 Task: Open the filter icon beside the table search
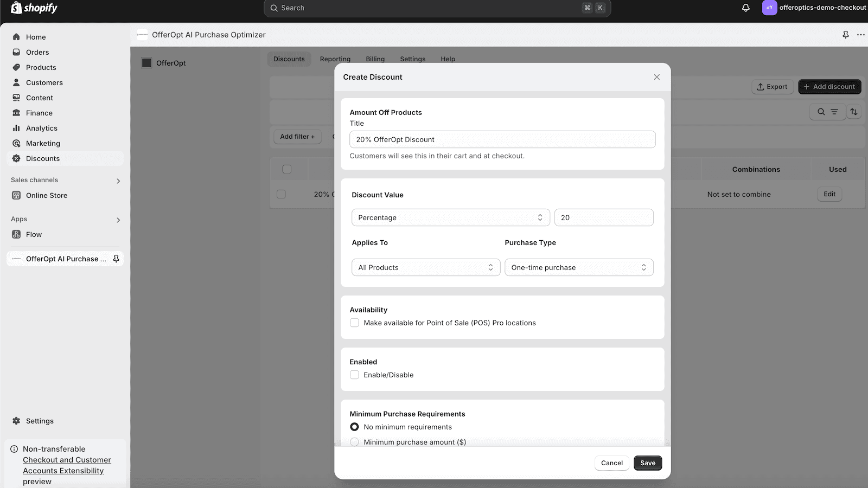pos(833,112)
